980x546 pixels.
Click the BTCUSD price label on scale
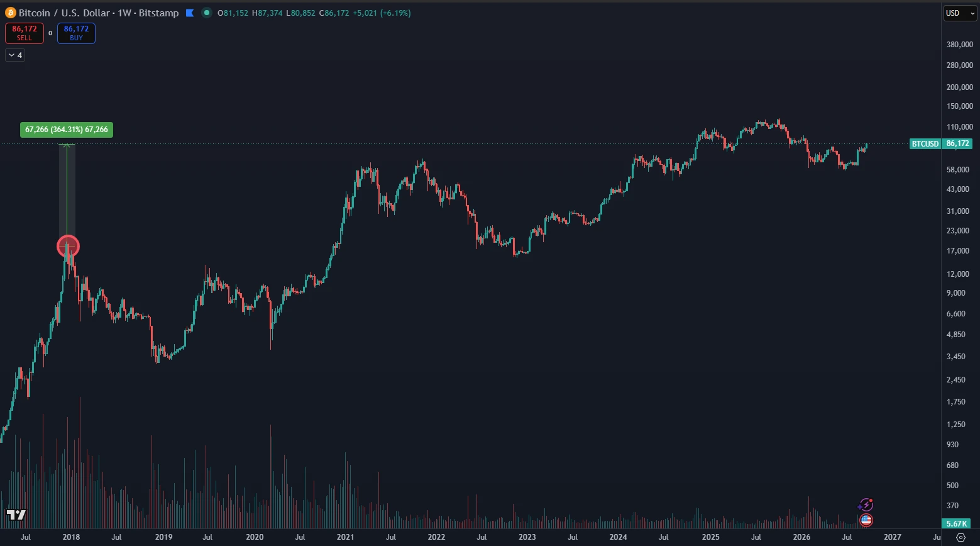pyautogui.click(x=941, y=143)
